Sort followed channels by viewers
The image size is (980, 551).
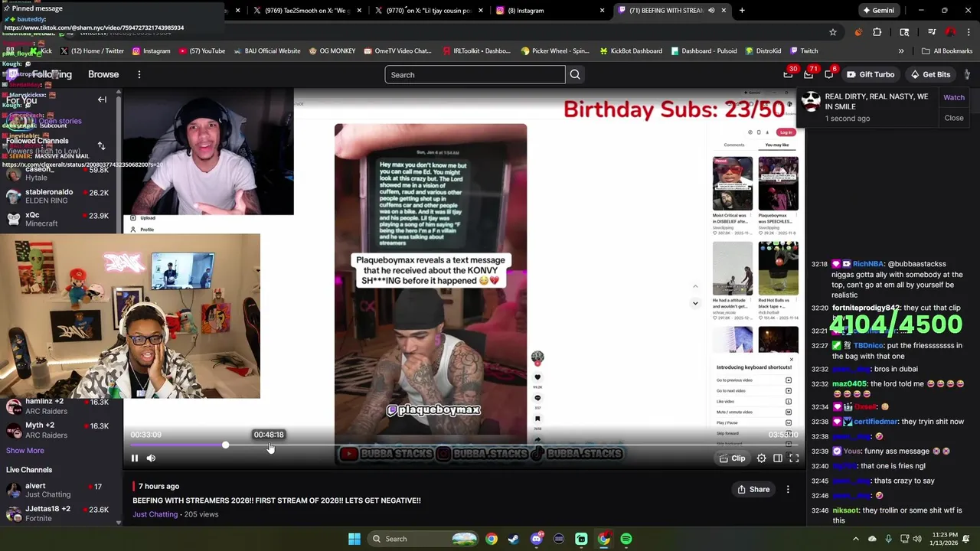(x=101, y=145)
